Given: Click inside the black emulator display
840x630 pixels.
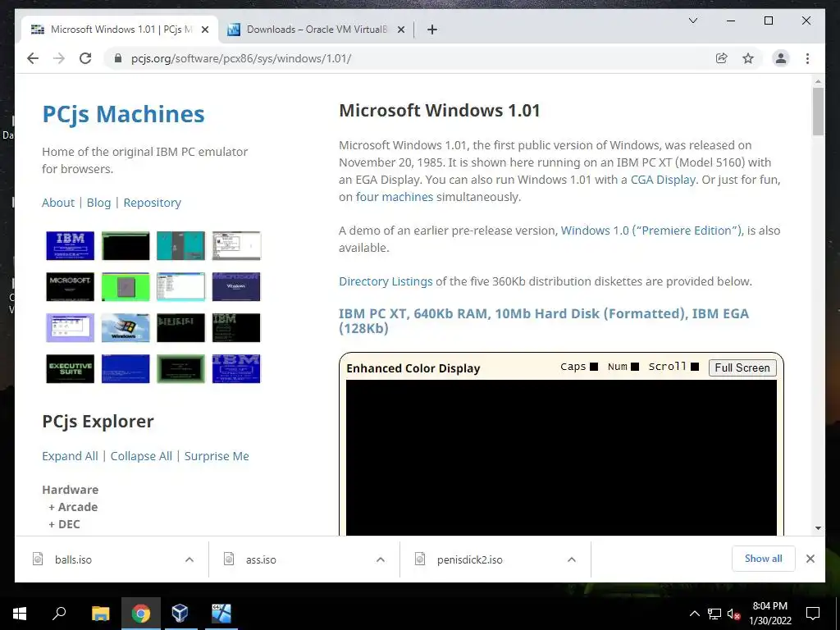Looking at the screenshot, I should 561,458.
